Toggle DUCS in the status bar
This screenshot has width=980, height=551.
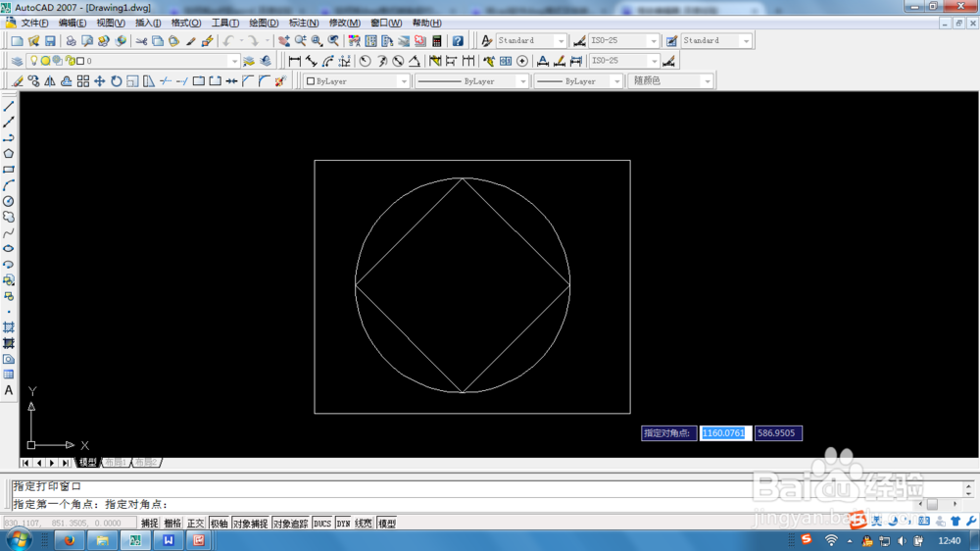(x=321, y=524)
